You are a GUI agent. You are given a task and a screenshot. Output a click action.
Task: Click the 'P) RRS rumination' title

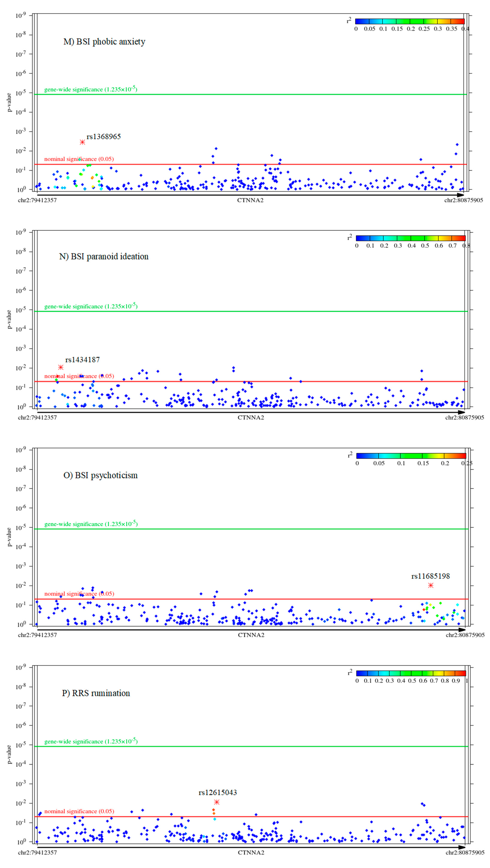pyautogui.click(x=96, y=693)
